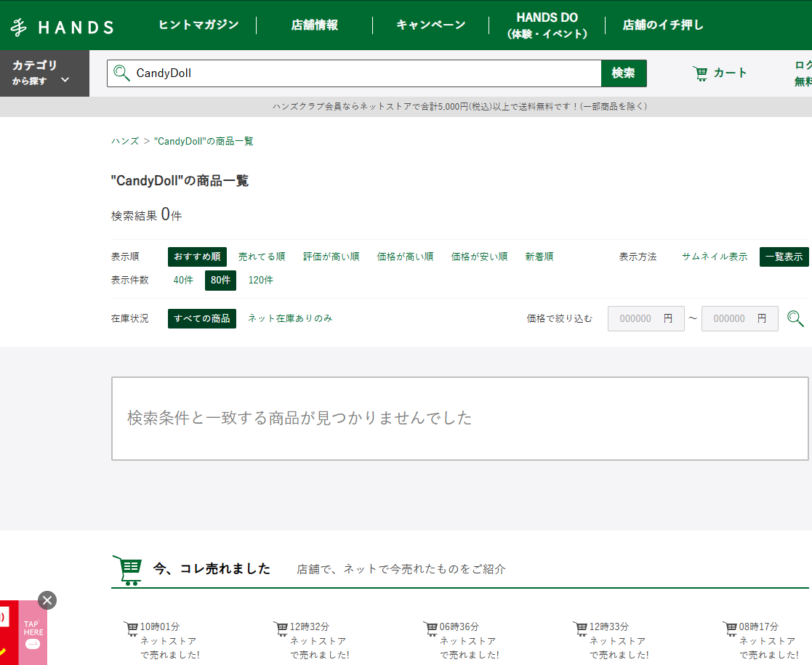Open the cart icon
This screenshot has width=812, height=665.
pos(700,73)
